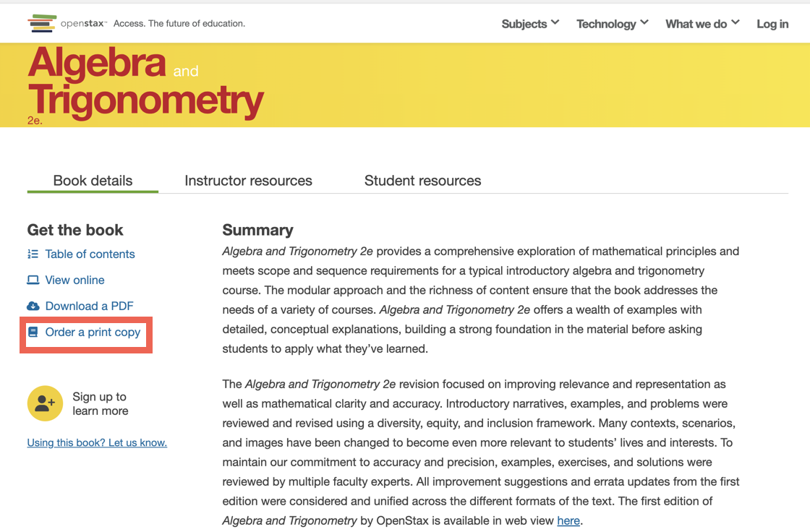
Task: Click the Log in link
Action: [772, 23]
